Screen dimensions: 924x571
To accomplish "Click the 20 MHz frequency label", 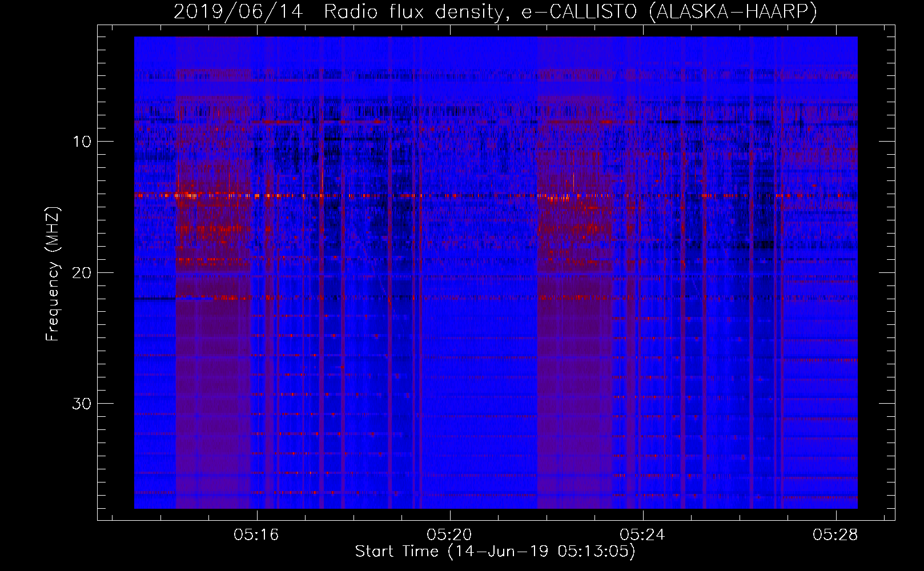I will click(x=82, y=272).
